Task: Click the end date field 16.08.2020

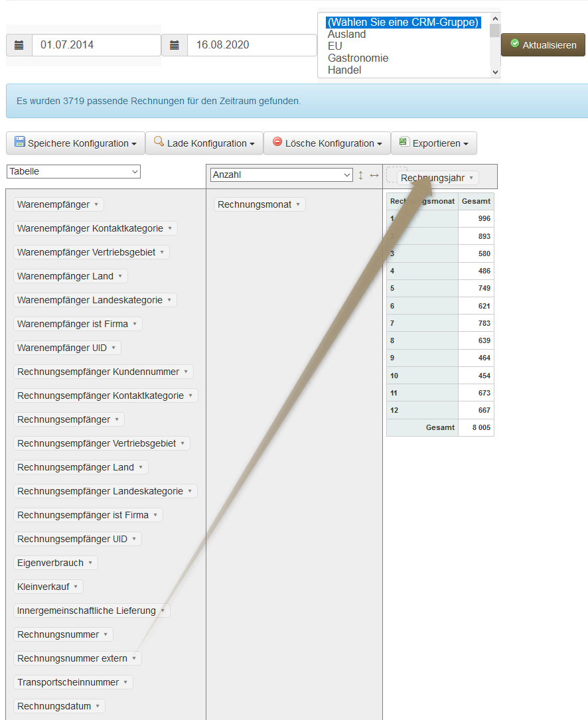Action: [252, 45]
